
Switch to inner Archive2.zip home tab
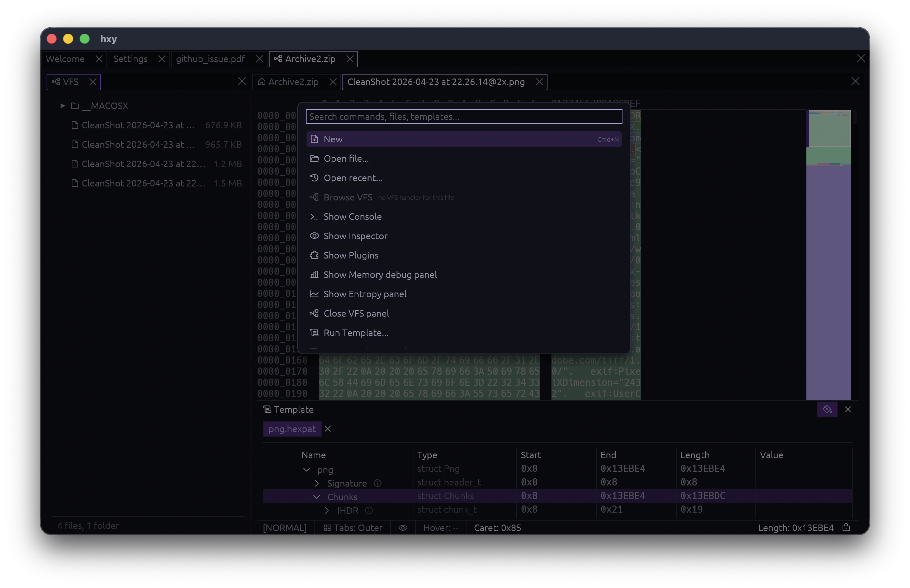click(293, 82)
